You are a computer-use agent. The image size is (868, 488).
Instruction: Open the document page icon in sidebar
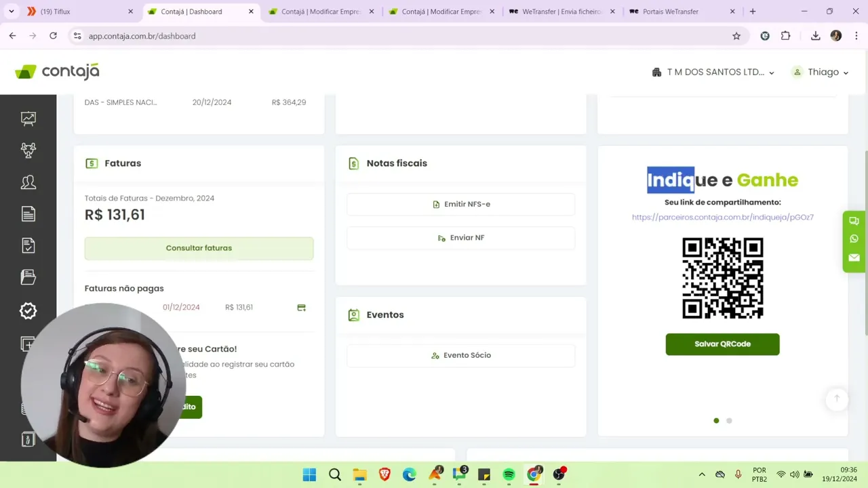point(28,214)
